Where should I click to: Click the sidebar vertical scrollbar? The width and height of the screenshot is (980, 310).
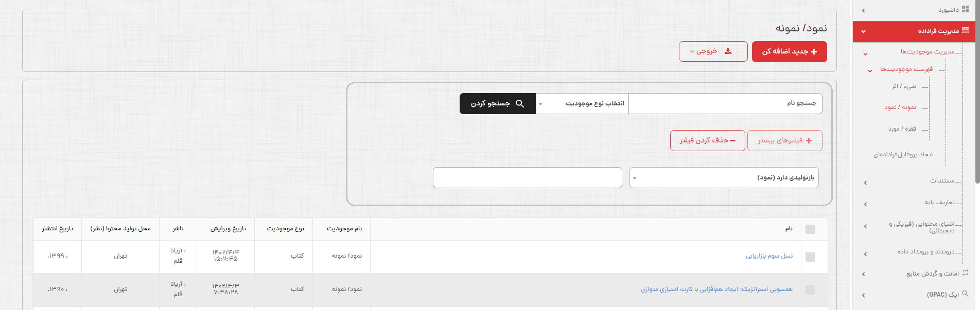[x=977, y=103]
